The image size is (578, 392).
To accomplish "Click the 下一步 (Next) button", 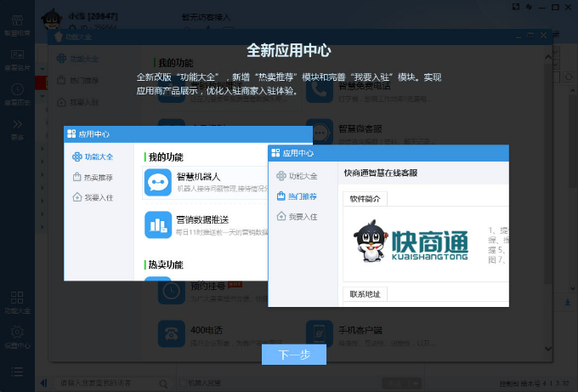I will tap(293, 355).
